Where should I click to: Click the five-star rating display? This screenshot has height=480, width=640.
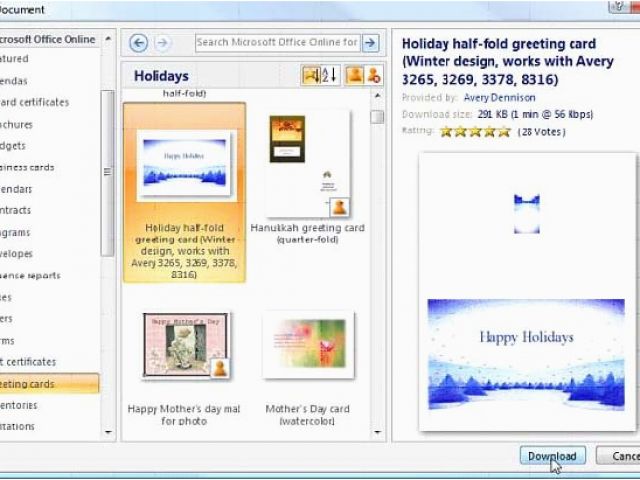pyautogui.click(x=476, y=132)
